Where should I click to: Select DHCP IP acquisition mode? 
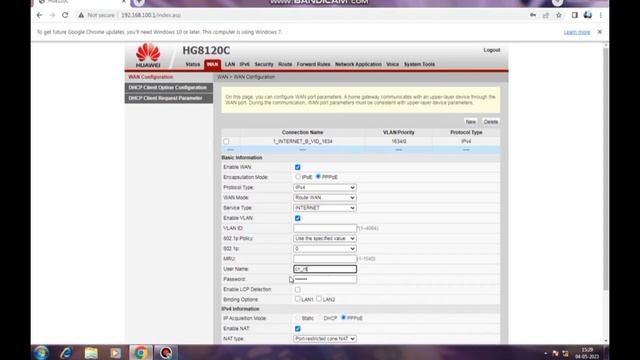320,318
